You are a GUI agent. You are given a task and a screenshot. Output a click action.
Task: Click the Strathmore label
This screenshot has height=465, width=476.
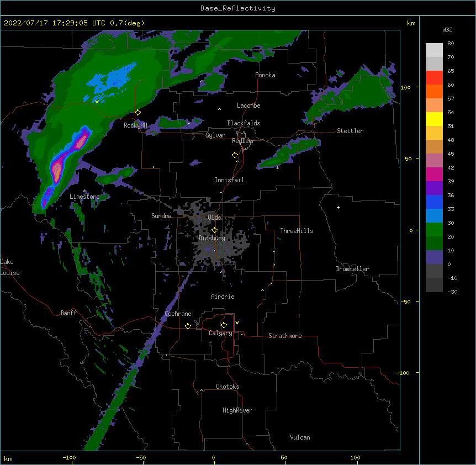[285, 336]
